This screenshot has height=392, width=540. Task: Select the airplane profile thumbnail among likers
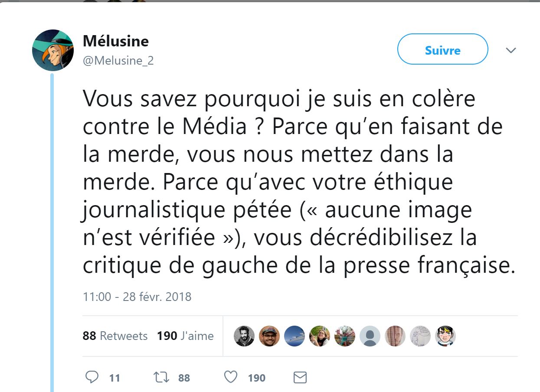[x=295, y=336]
